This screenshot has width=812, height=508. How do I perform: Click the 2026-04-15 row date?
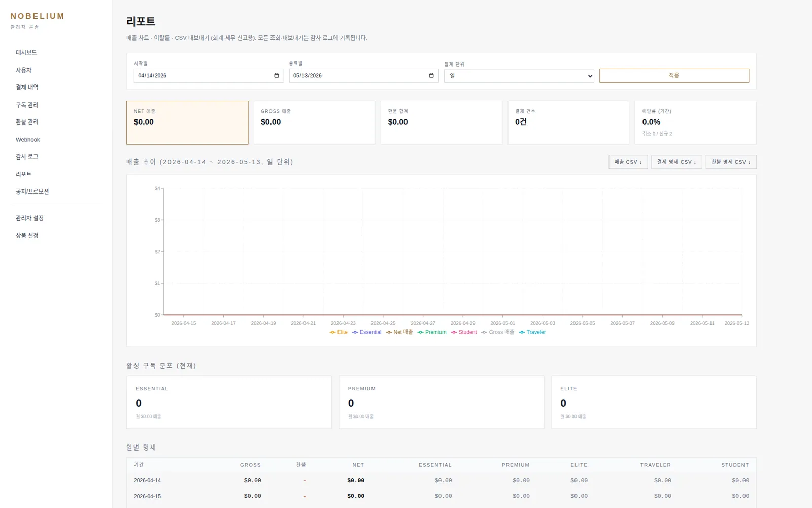[x=147, y=497]
